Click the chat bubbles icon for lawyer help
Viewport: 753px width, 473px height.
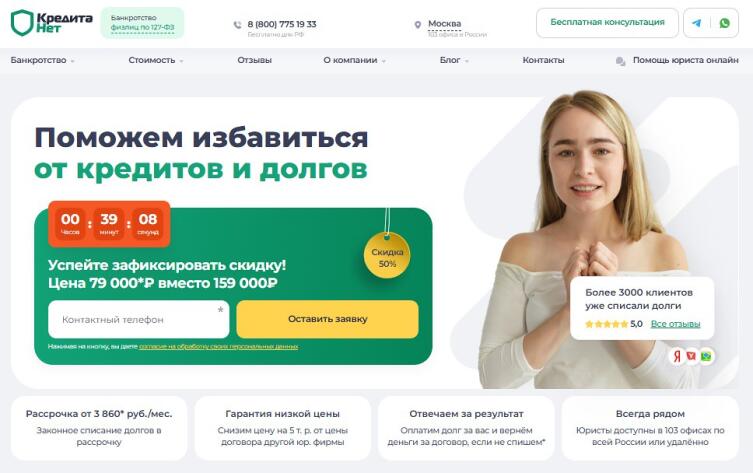[x=620, y=61]
